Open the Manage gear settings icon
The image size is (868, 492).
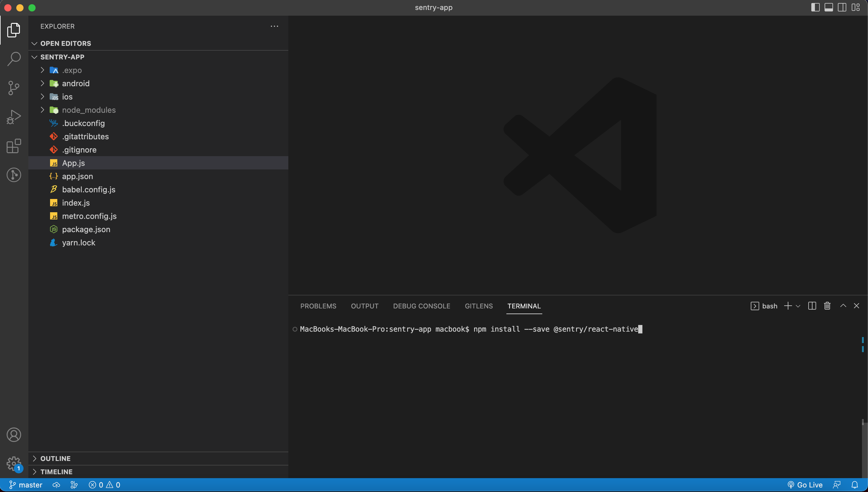click(x=14, y=464)
